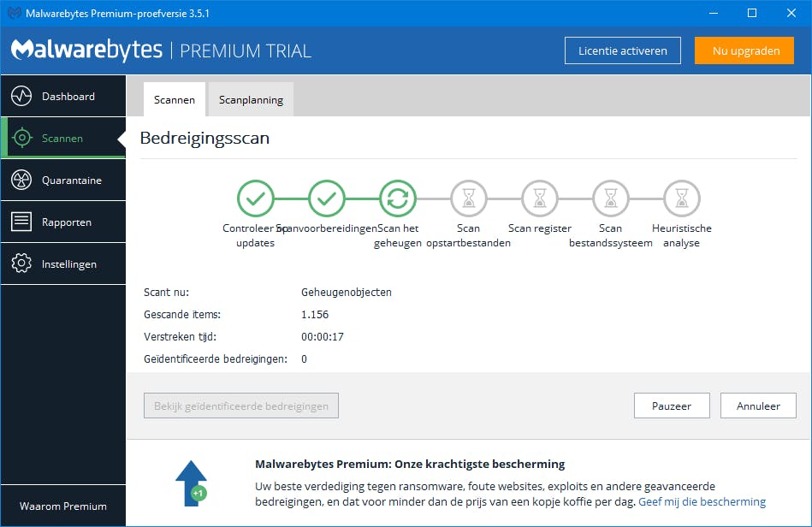The width and height of the screenshot is (812, 527).
Task: Maximize the Malwarebytes window
Action: (x=752, y=13)
